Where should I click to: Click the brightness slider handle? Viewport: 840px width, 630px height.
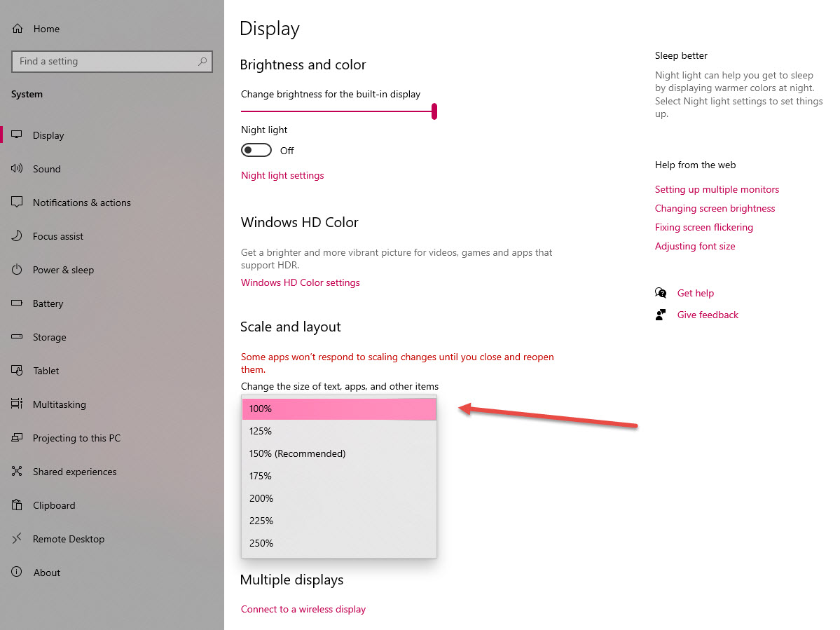434,111
